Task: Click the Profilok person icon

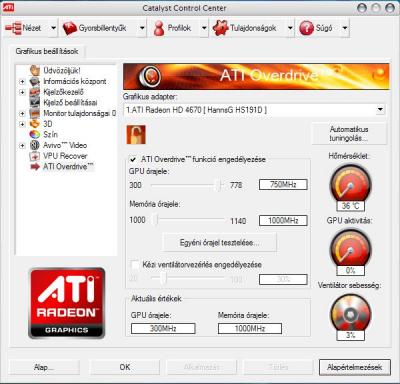Action: 159,28
